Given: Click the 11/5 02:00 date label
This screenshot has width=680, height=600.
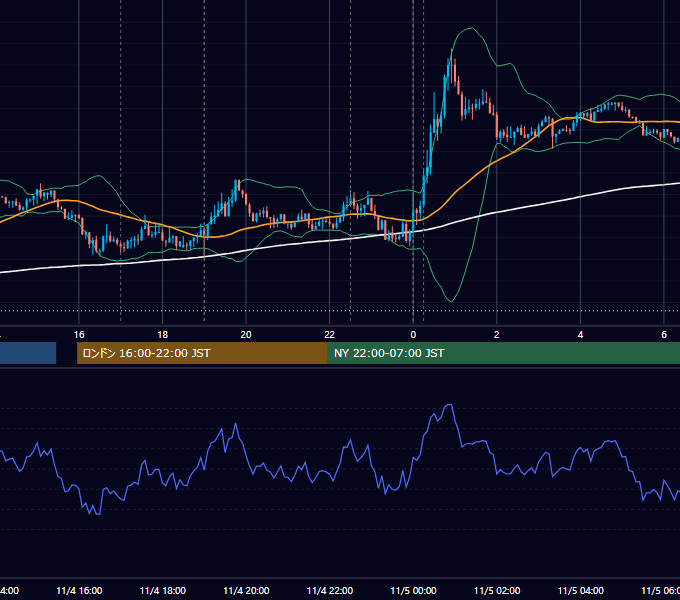Looking at the screenshot, I should pyautogui.click(x=497, y=590).
